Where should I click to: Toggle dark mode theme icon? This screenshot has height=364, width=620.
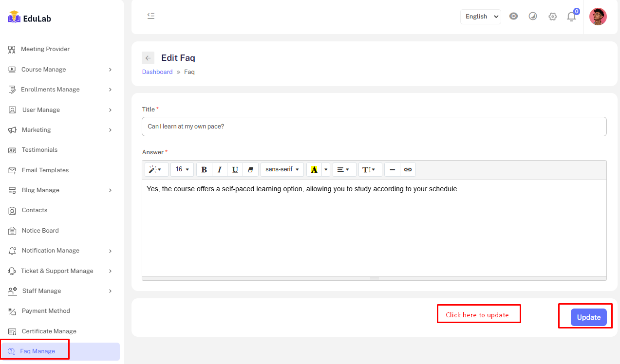point(533,17)
